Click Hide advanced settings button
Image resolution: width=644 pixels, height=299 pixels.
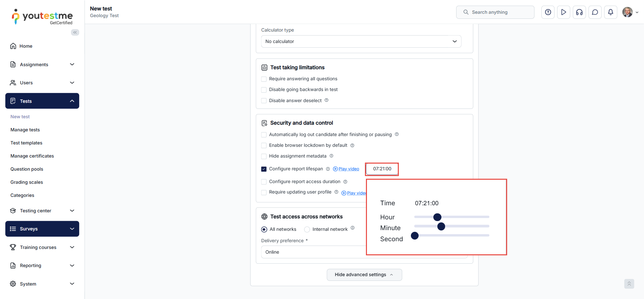pos(364,275)
